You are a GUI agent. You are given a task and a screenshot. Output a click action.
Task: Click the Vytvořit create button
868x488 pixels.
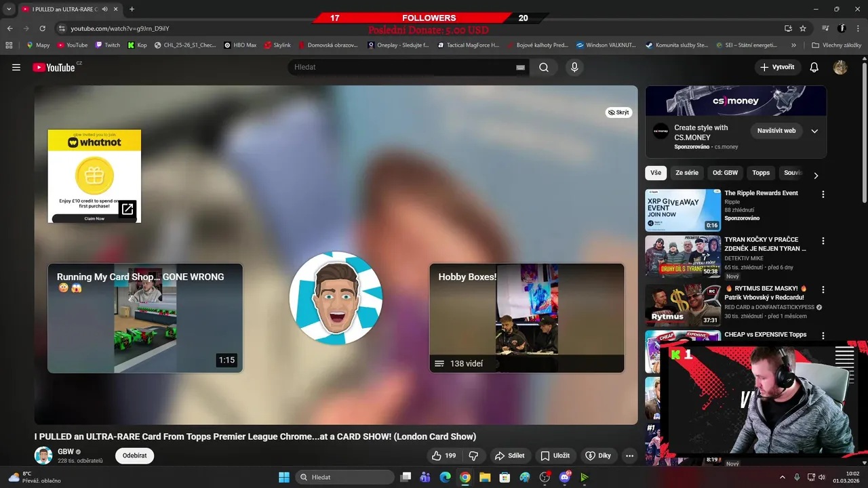pos(777,67)
